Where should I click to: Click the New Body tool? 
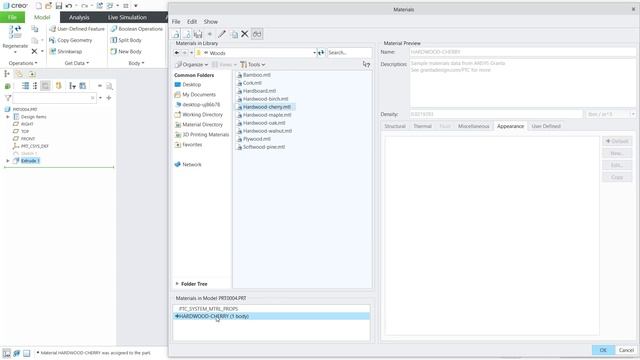(126, 51)
